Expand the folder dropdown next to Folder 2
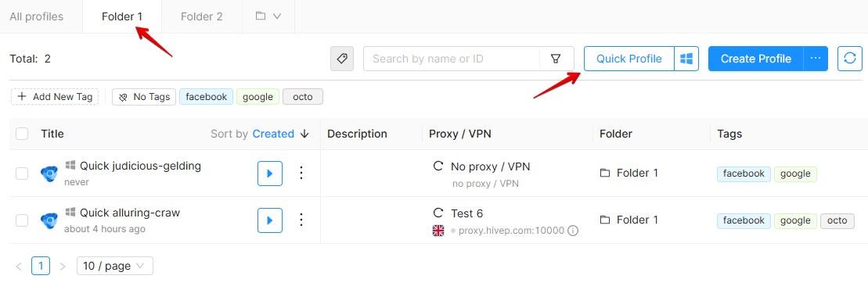 tap(268, 16)
